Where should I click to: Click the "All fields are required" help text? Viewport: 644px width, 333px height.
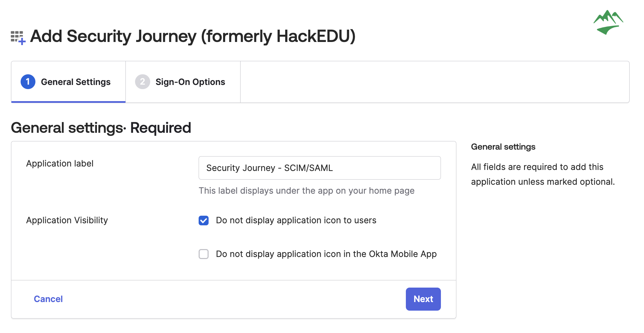coord(543,174)
